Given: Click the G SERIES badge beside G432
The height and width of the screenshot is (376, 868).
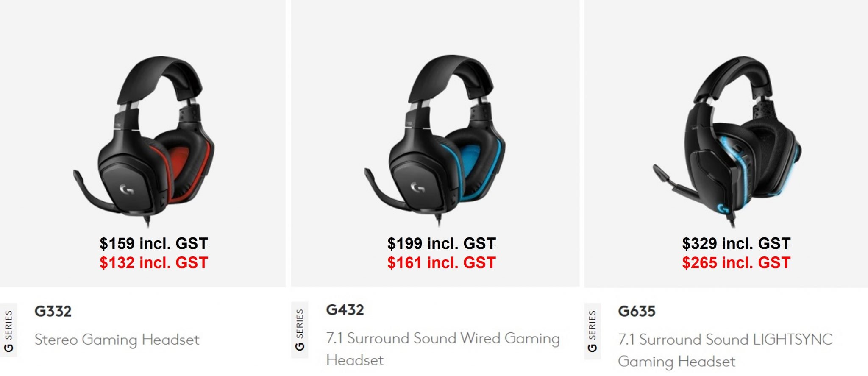Looking at the screenshot, I should point(300,330).
